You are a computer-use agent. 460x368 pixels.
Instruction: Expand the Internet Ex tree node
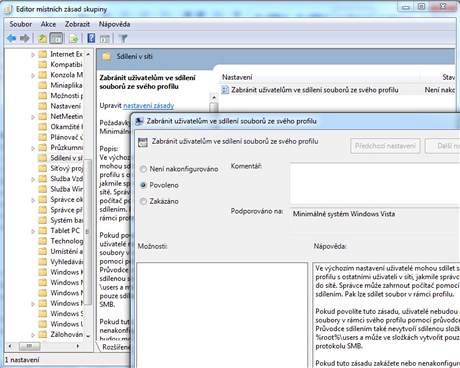[33, 55]
